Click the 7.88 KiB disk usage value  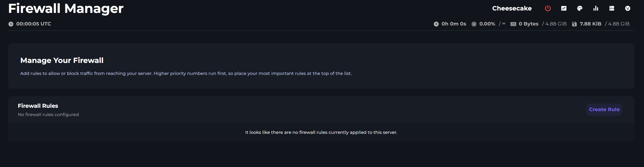[590, 24]
